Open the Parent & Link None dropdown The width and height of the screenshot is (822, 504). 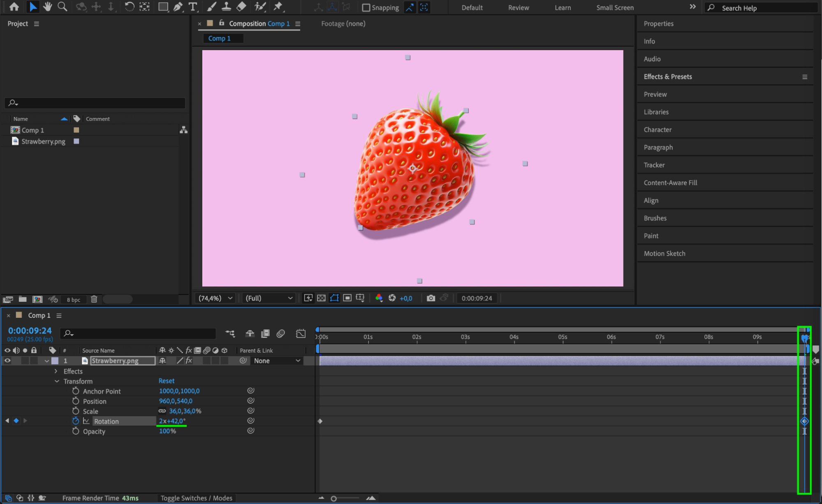pos(277,361)
